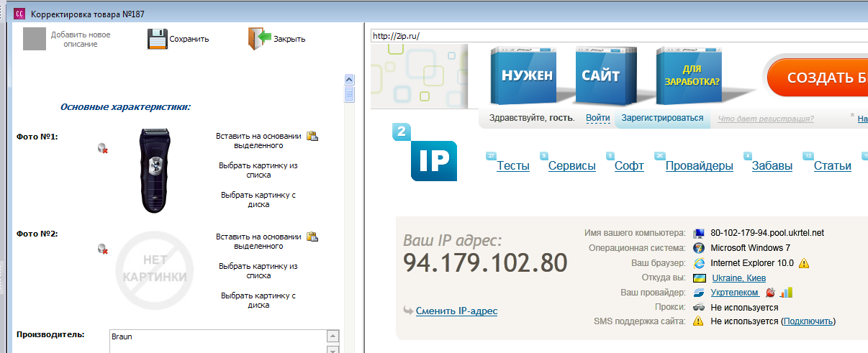Click the gray square Добавить новое описание icon
868x353 pixels.
point(35,39)
